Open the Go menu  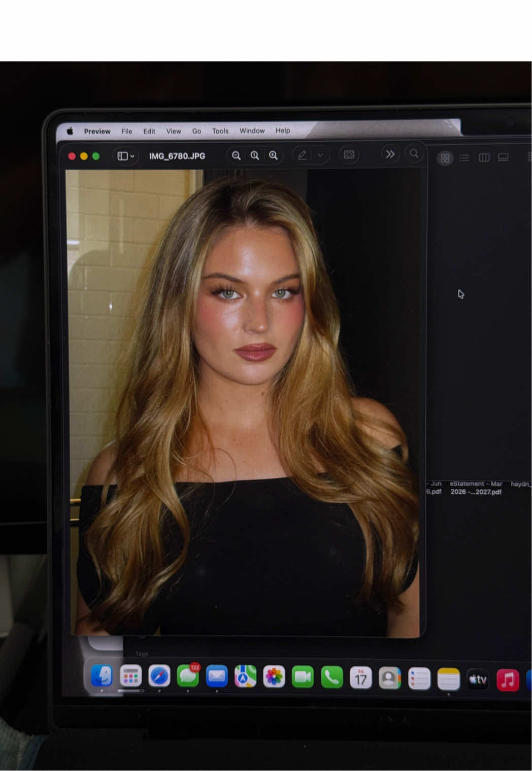click(196, 131)
